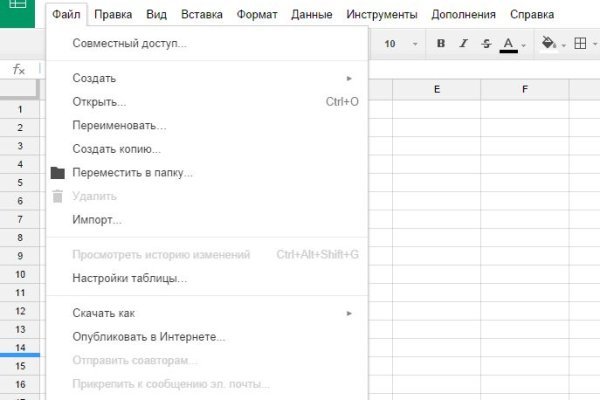Toggle italic formatting
This screenshot has height=400, width=600.
click(463, 44)
